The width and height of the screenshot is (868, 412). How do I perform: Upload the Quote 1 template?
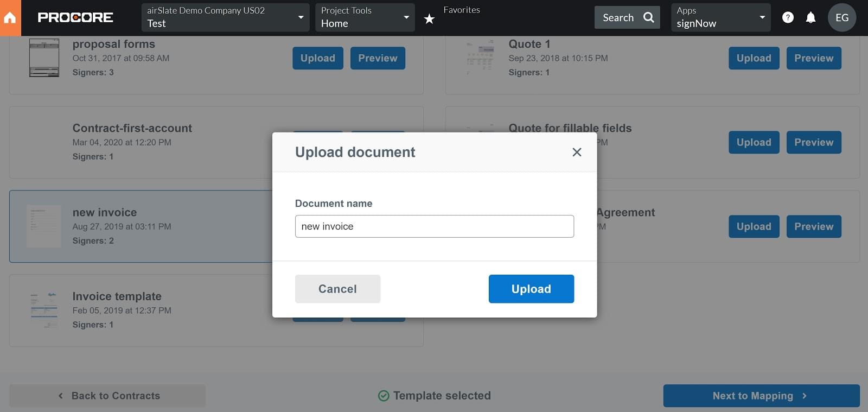[754, 58]
